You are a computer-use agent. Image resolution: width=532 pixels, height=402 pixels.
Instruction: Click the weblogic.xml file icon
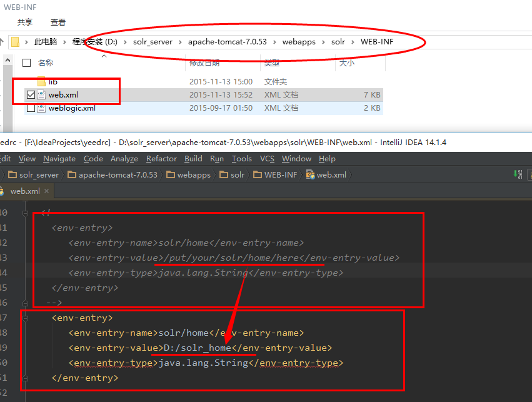41,108
